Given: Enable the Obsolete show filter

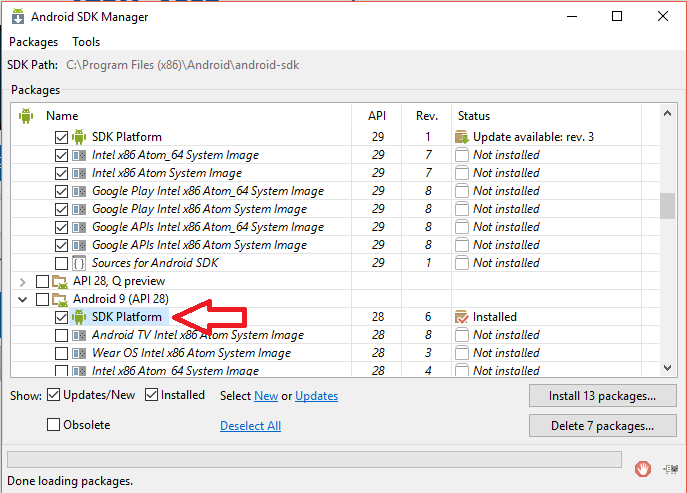Looking at the screenshot, I should [x=53, y=425].
